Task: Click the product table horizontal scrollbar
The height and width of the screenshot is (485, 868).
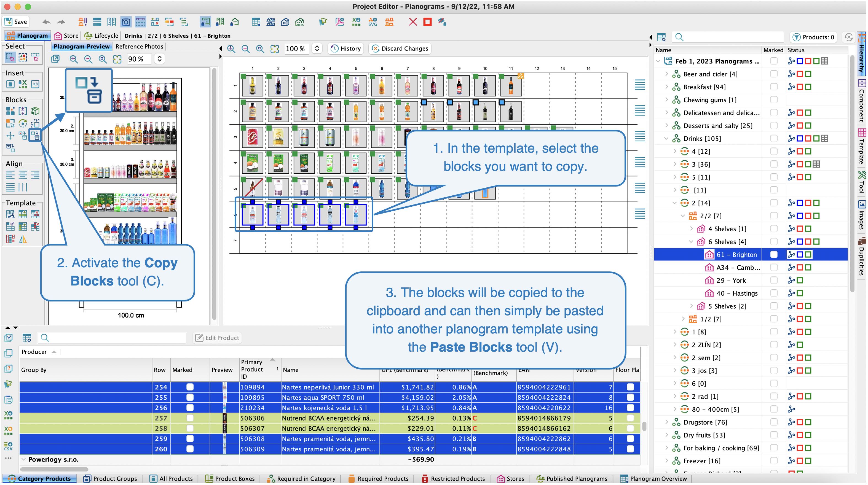Action: click(x=55, y=469)
